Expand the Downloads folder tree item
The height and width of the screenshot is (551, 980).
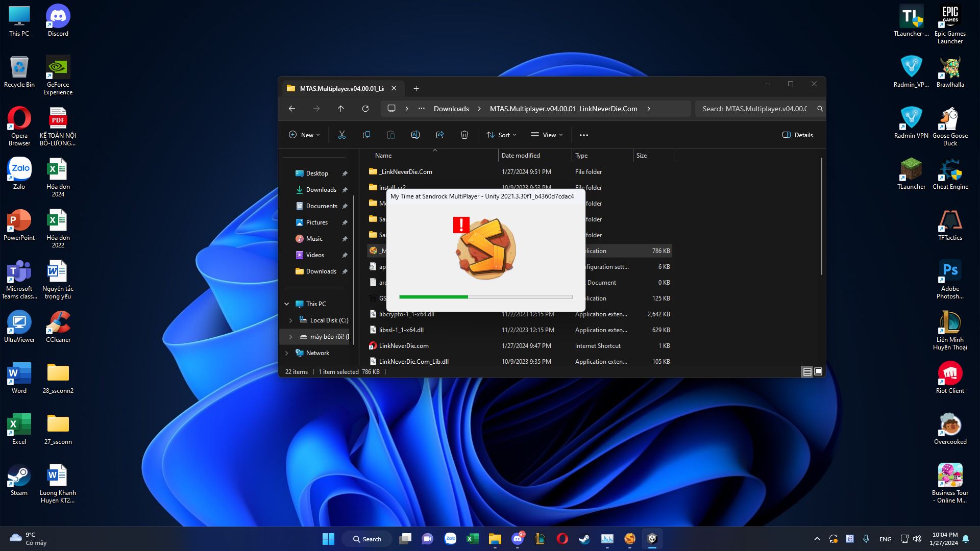pyautogui.click(x=289, y=271)
